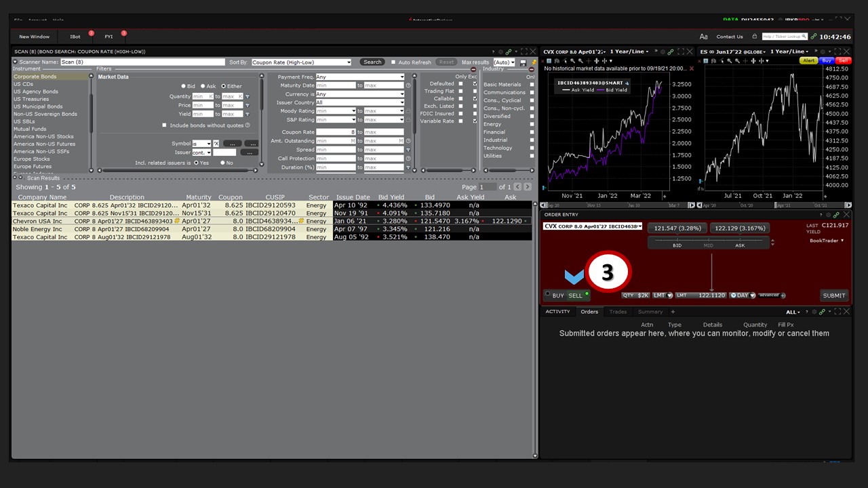868x488 pixels.
Task: Open the FYI notifications
Action: pyautogui.click(x=108, y=37)
